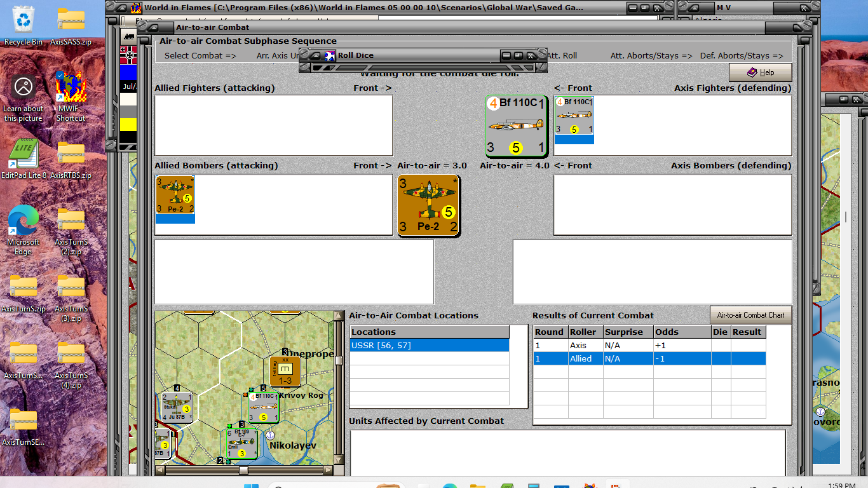Viewport: 868px width, 488px height.
Task: Click the Nikolayev city label on map
Action: pyautogui.click(x=293, y=445)
